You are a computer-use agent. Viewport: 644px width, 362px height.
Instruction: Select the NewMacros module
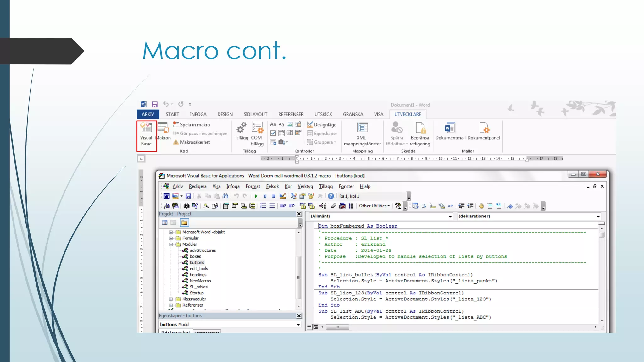200,281
